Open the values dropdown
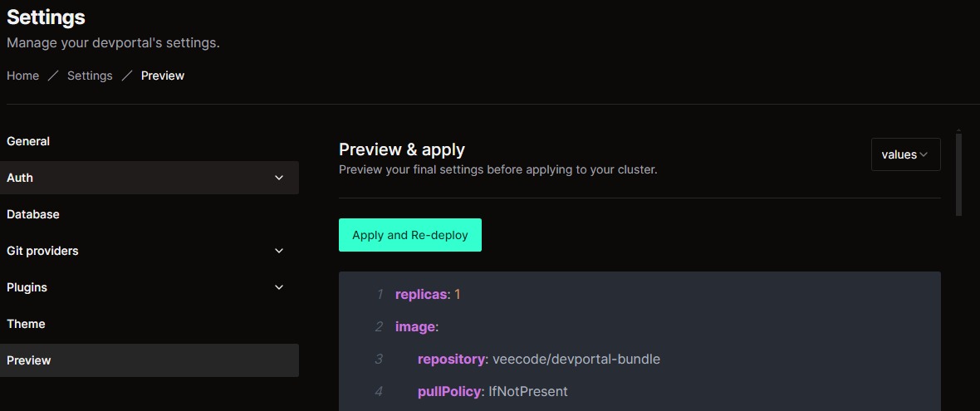The height and width of the screenshot is (411, 980). coord(905,154)
